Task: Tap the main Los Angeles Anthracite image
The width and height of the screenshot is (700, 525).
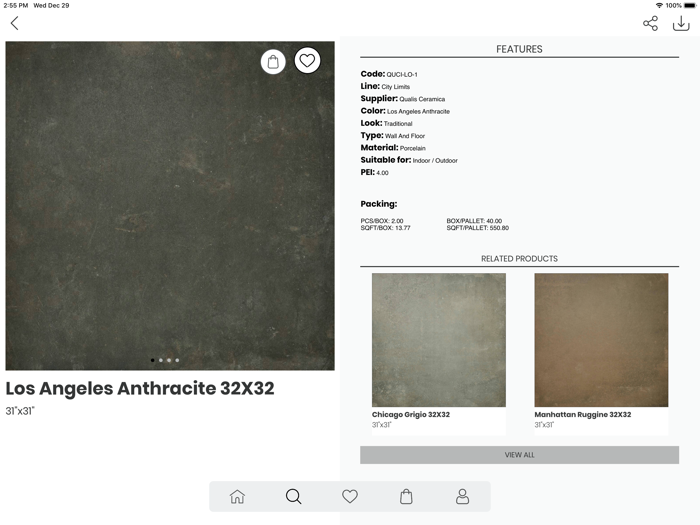Action: [x=170, y=206]
